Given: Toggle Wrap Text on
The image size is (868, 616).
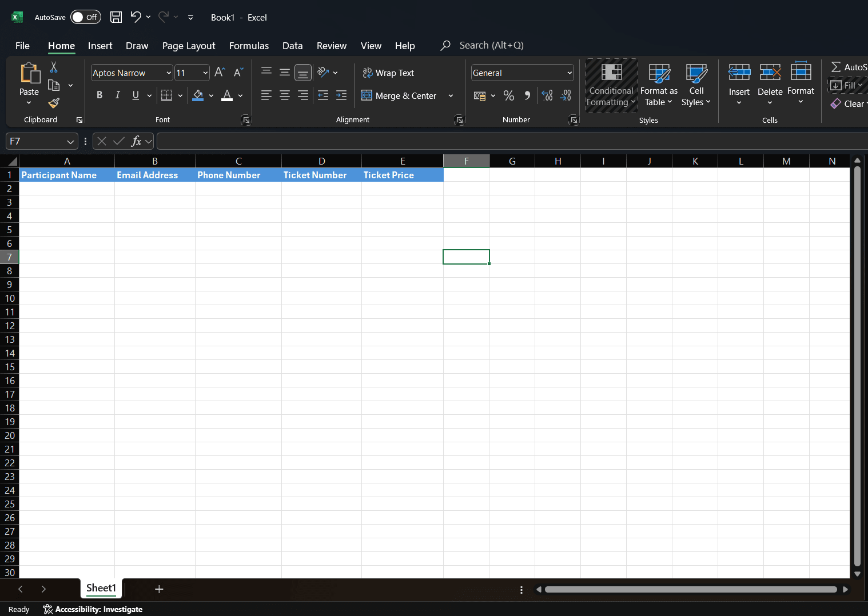Looking at the screenshot, I should coord(388,73).
